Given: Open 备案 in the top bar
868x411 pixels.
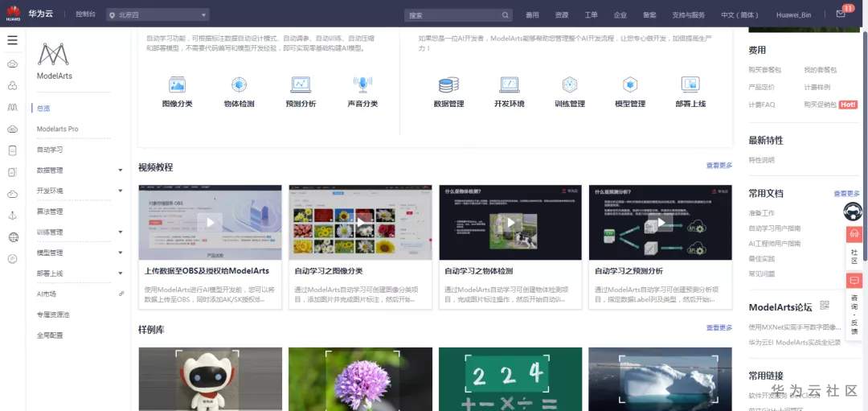Looking at the screenshot, I should coord(649,15).
